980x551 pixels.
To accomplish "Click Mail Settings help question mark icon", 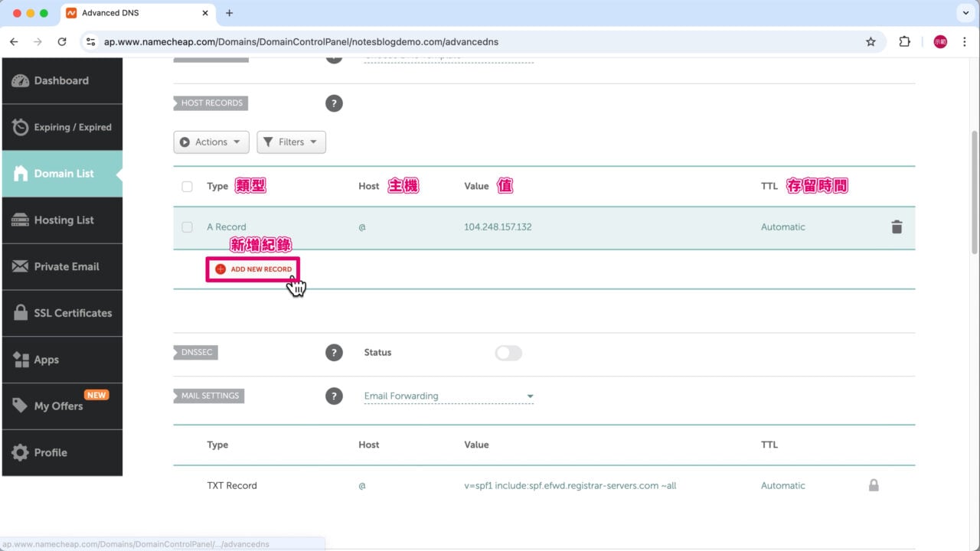I will tap(334, 396).
